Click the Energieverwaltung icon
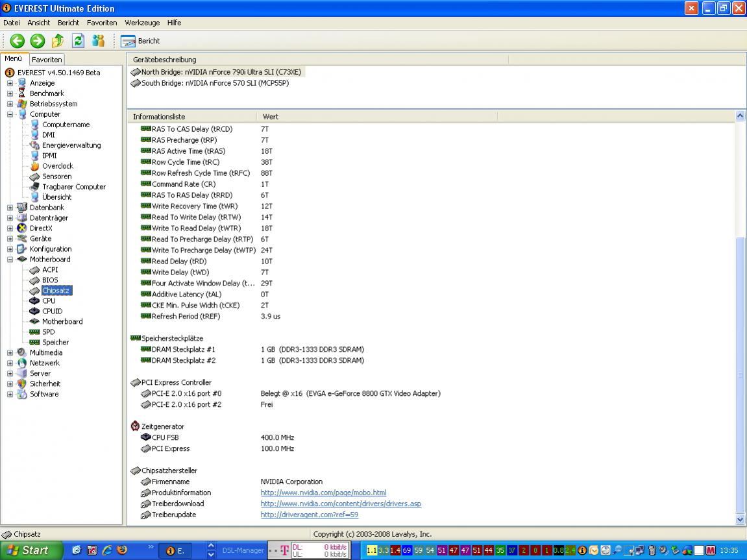The height and width of the screenshot is (560, 747). (34, 145)
